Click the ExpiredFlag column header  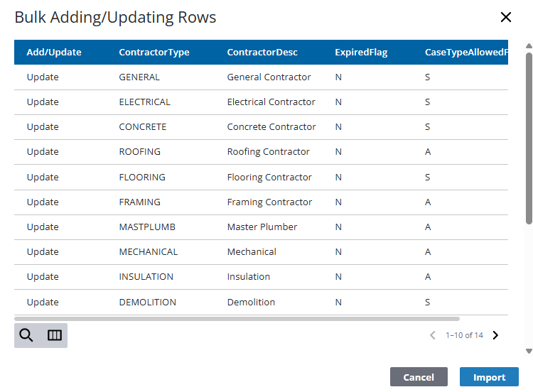[x=361, y=52]
